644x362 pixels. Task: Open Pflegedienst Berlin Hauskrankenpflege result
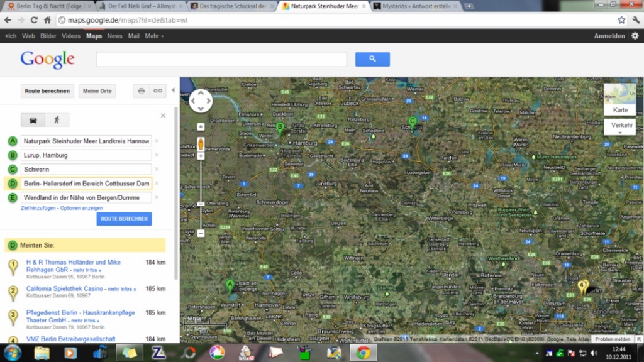80,317
